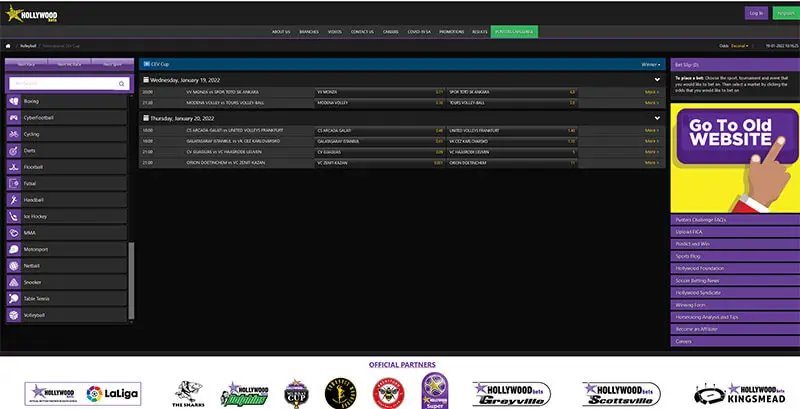Open the Winning Form link

tap(735, 305)
